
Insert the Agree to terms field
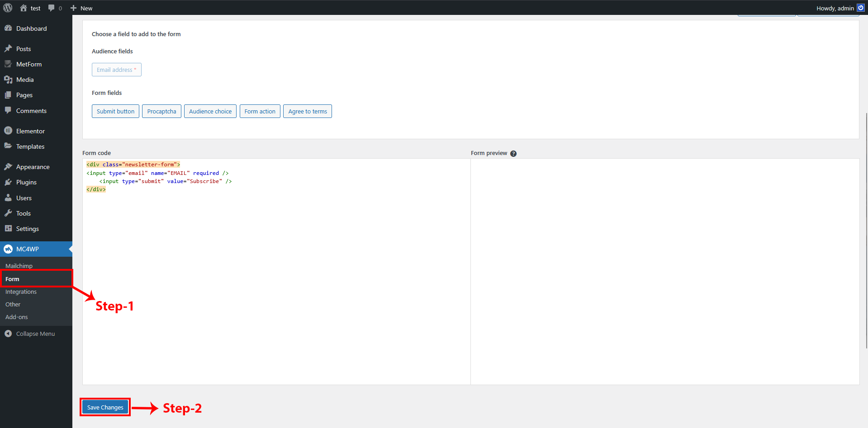308,111
